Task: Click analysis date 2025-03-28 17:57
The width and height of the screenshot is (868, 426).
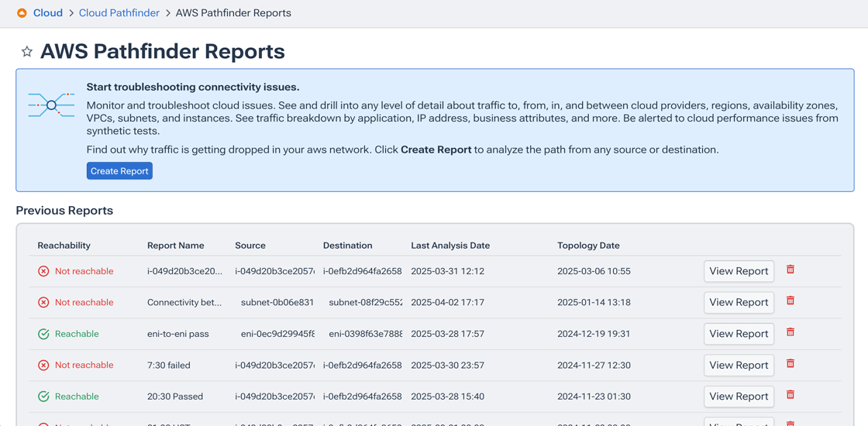Action: click(448, 334)
